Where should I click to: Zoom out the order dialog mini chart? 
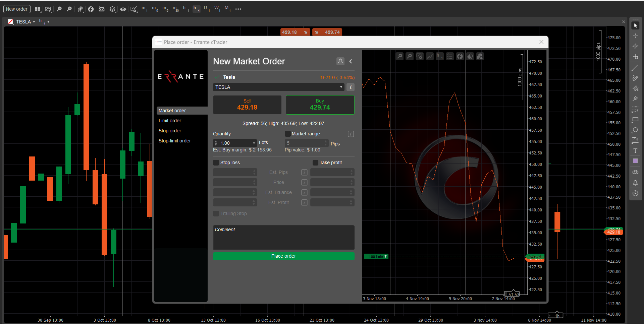click(x=399, y=56)
